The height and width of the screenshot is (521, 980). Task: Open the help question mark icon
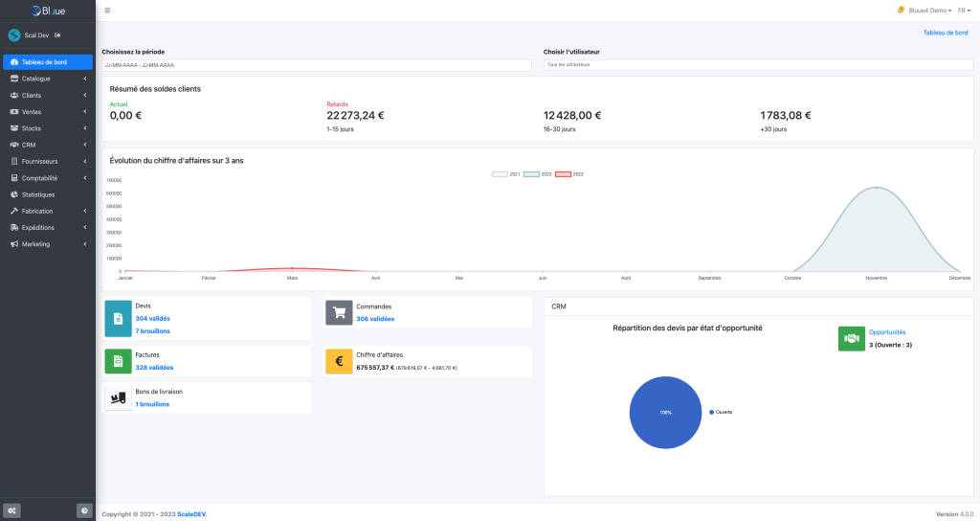click(x=84, y=510)
